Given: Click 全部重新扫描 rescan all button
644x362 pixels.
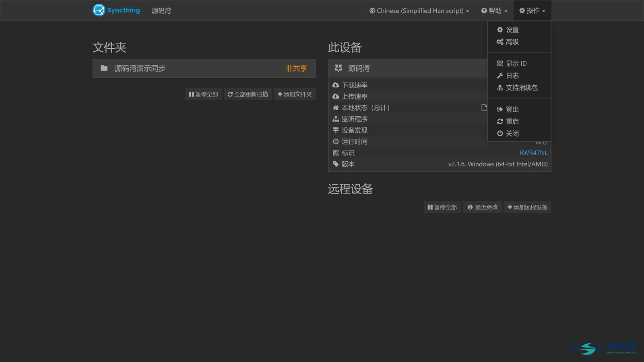Looking at the screenshot, I should (x=248, y=94).
